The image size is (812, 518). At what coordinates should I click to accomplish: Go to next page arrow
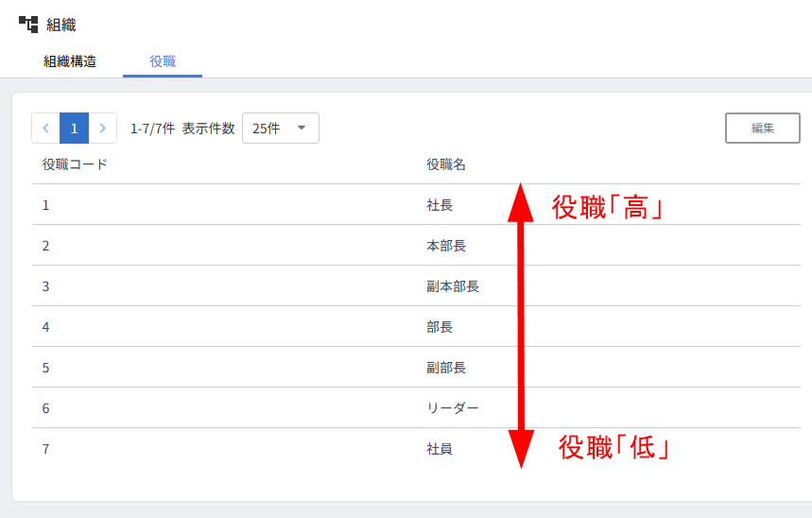click(103, 129)
